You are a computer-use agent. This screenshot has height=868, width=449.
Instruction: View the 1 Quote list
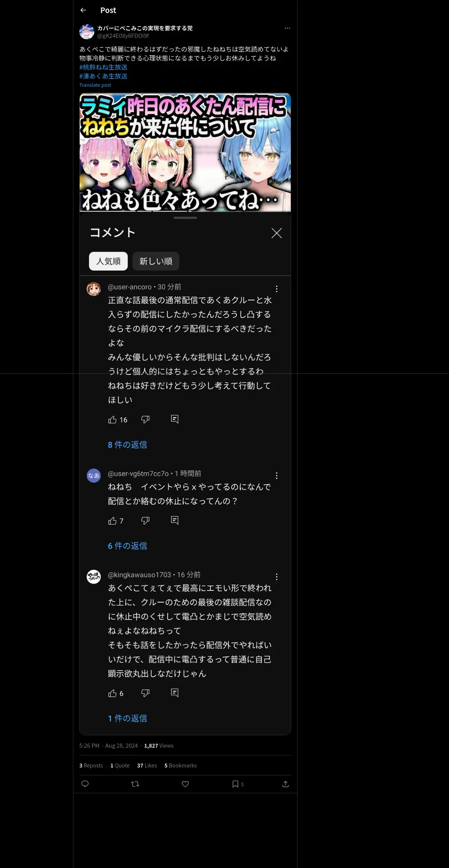[120, 766]
